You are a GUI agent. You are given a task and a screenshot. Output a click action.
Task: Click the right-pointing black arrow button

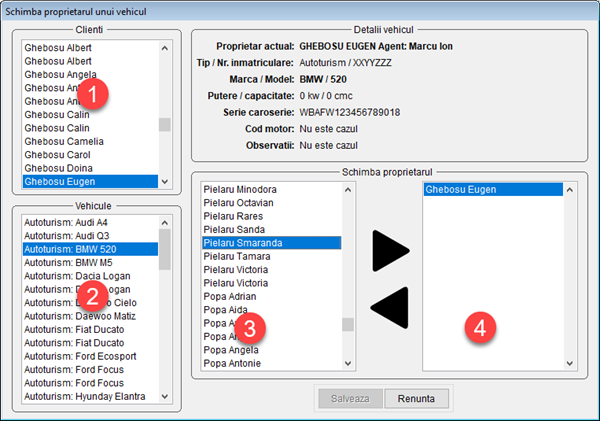(x=390, y=251)
